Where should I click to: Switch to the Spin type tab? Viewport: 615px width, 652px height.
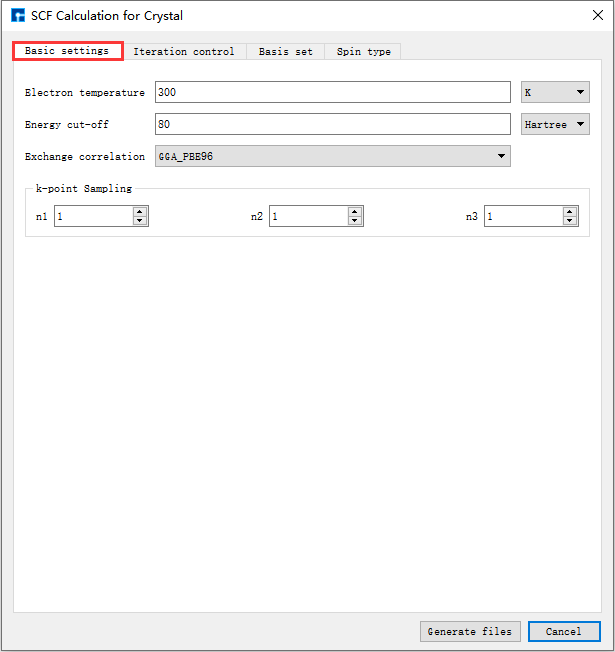pos(363,52)
